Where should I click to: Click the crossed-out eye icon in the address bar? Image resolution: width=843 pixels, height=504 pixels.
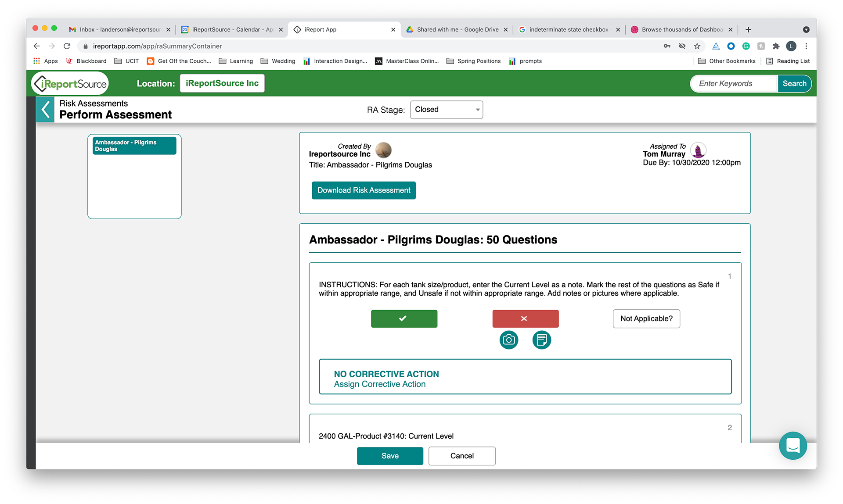(682, 46)
